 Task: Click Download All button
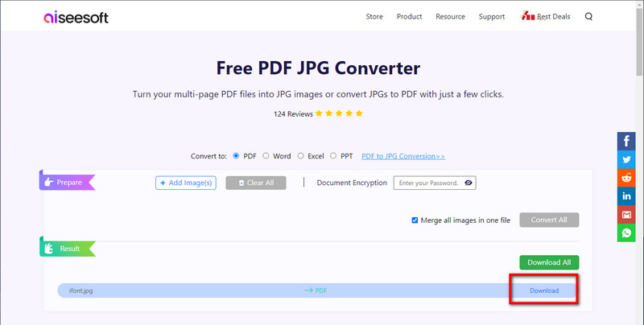point(549,262)
